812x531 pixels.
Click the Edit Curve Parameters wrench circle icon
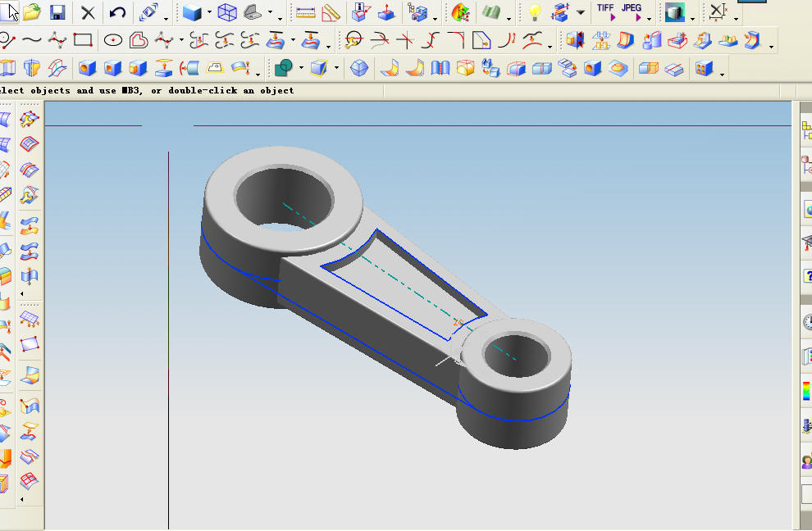pos(354,40)
